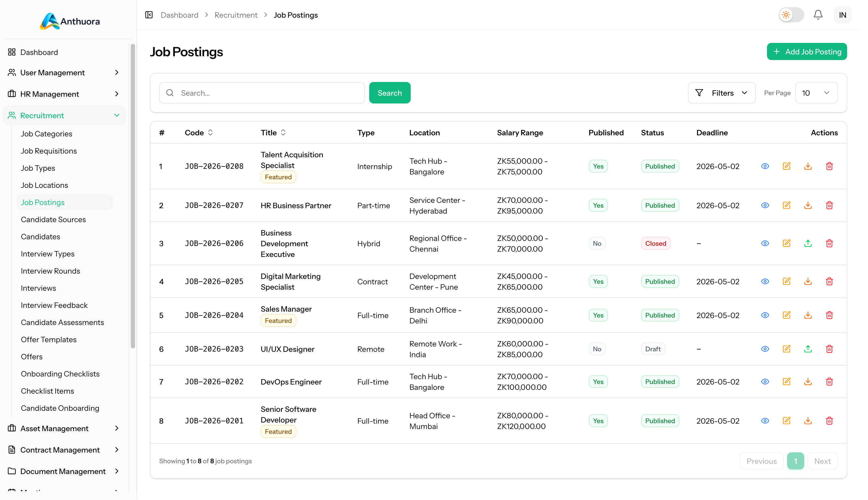Image resolution: width=868 pixels, height=500 pixels.
Task: Collapse sidebar using panel toggle icon
Action: (149, 15)
